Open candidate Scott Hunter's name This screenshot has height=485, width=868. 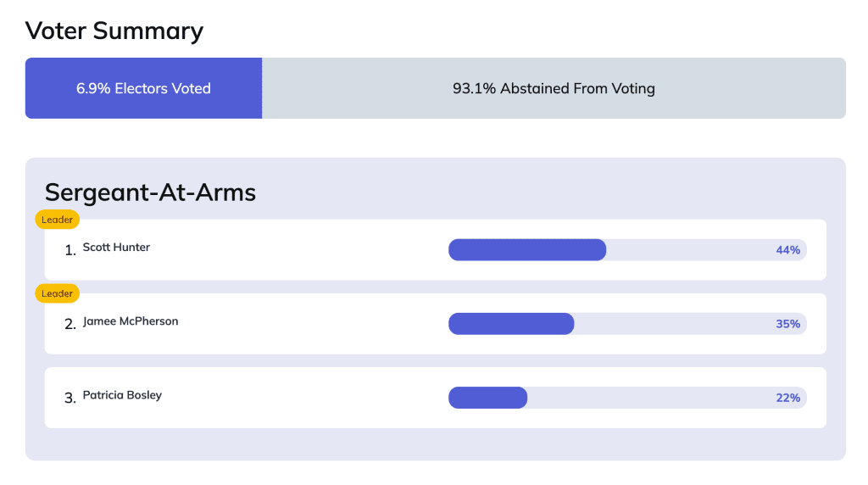[116, 248]
